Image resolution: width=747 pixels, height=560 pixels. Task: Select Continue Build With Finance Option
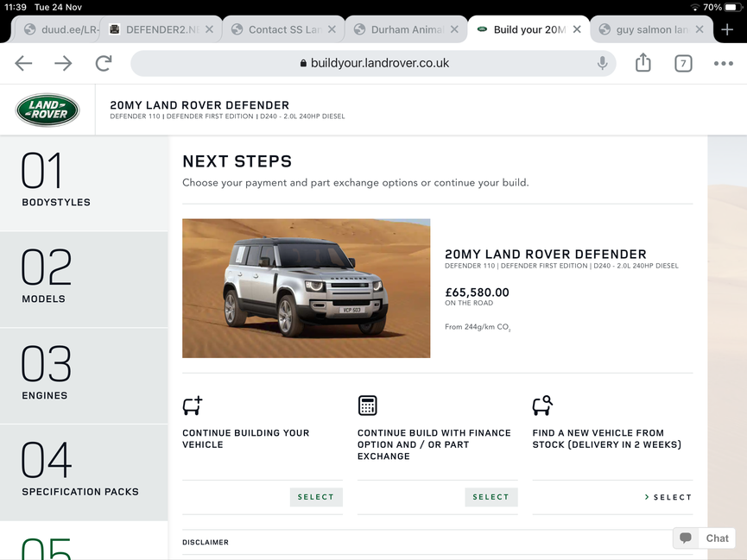(x=491, y=497)
